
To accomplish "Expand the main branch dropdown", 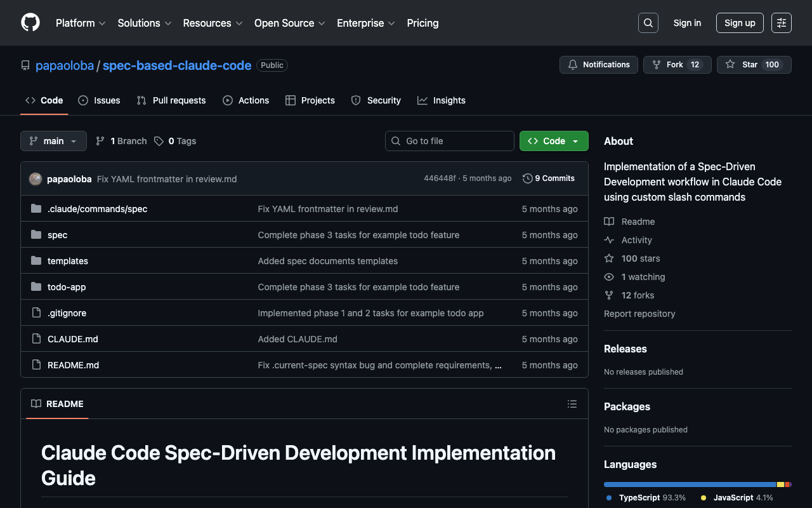I will (x=53, y=141).
